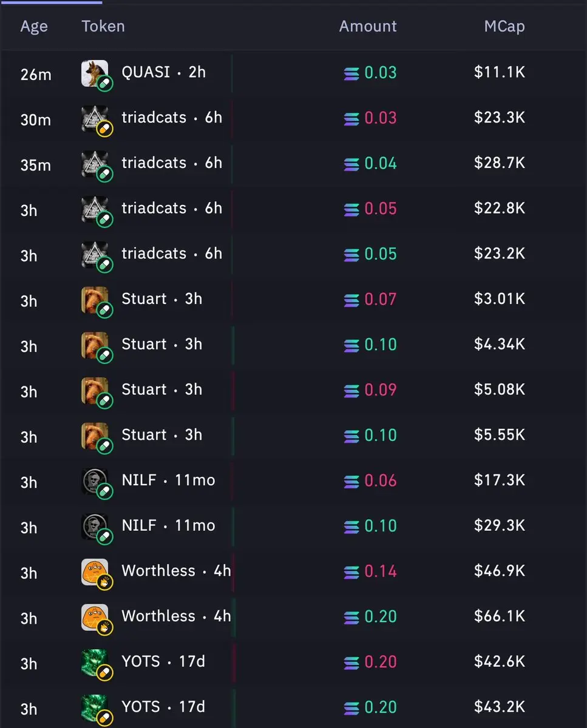Click the Token column header
Image resolution: width=587 pixels, height=728 pixels.
103,27
